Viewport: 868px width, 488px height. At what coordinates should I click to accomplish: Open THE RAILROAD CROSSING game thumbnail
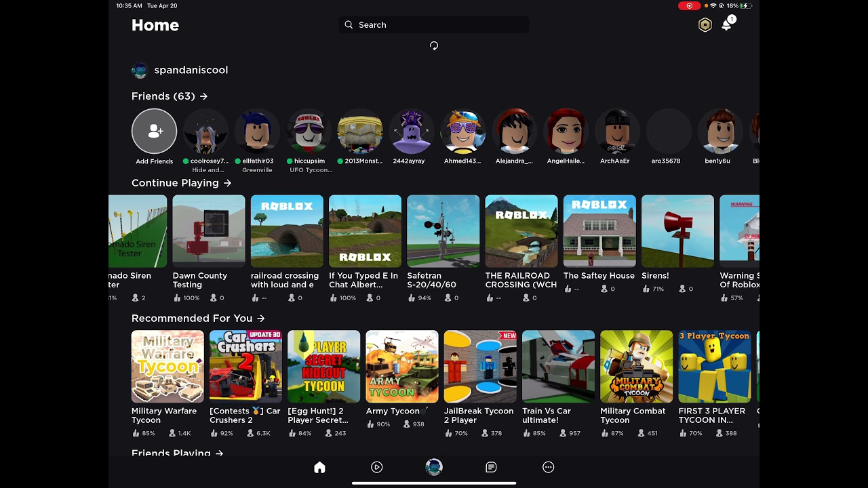[x=521, y=231]
